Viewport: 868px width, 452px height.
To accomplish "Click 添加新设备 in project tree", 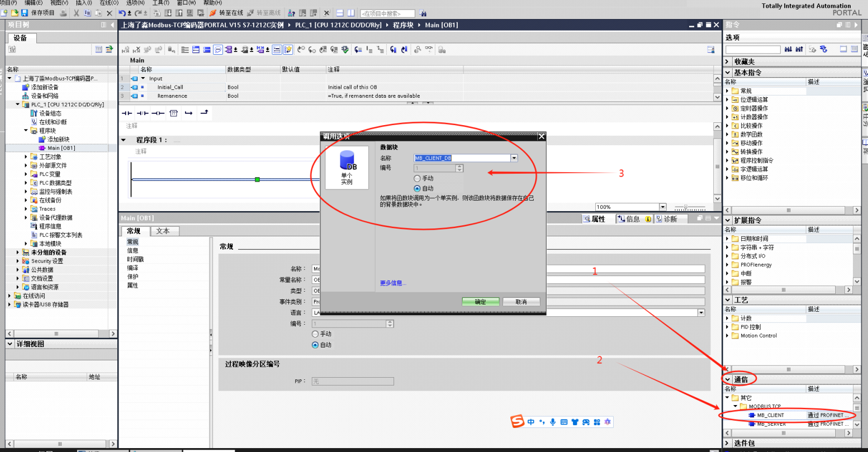I will click(45, 87).
